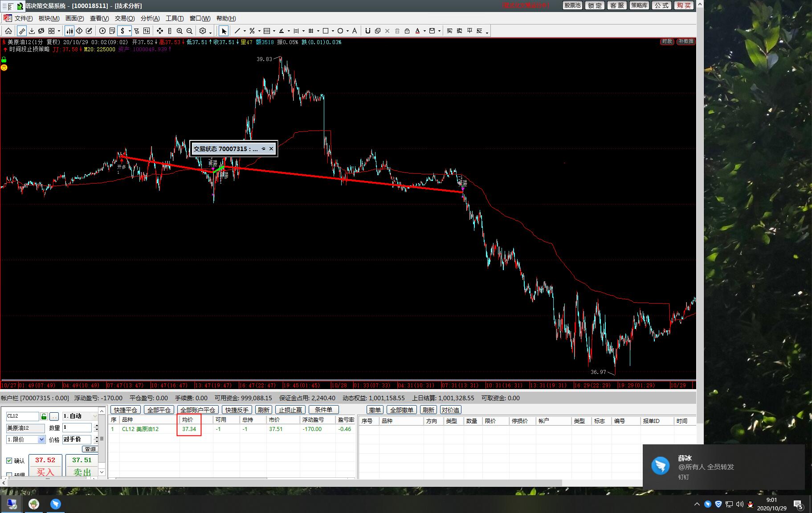Open the 交易(O) menu

(x=124, y=18)
